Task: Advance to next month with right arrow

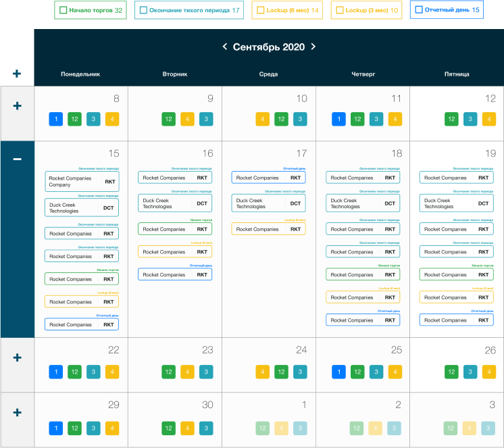Action: (x=313, y=47)
